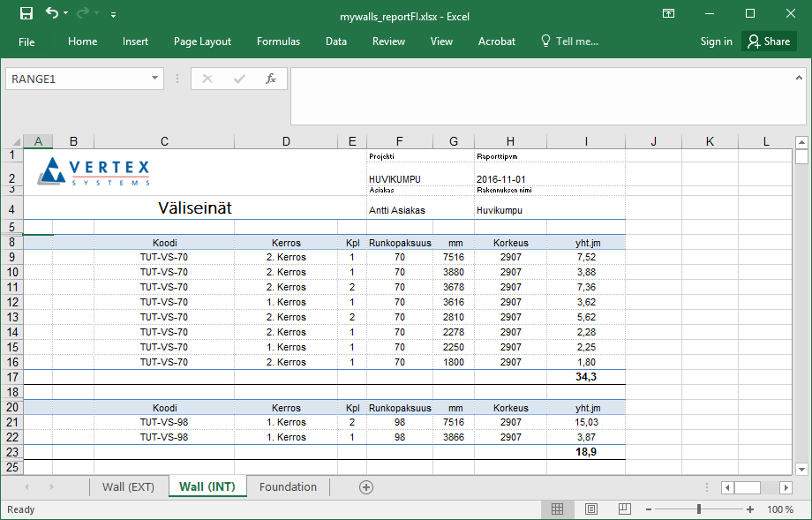This screenshot has width=812, height=520.
Task: Open Customize Quick Access Toolbar dropdown
Action: click(113, 15)
